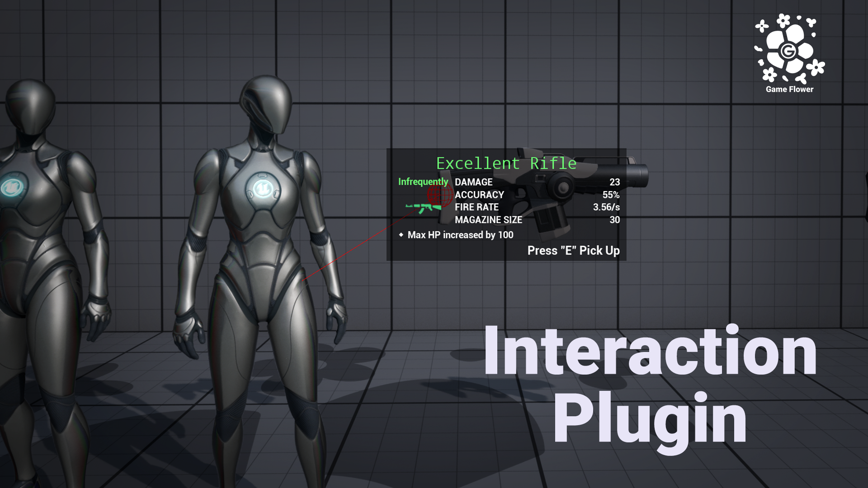Click the fire rate value 3.56/s

[x=606, y=207]
